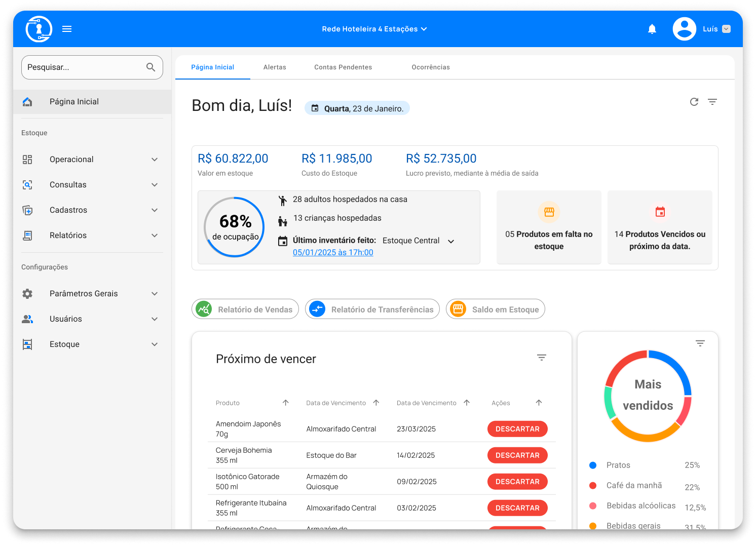
Task: Switch to the Alertas tab
Action: point(275,67)
